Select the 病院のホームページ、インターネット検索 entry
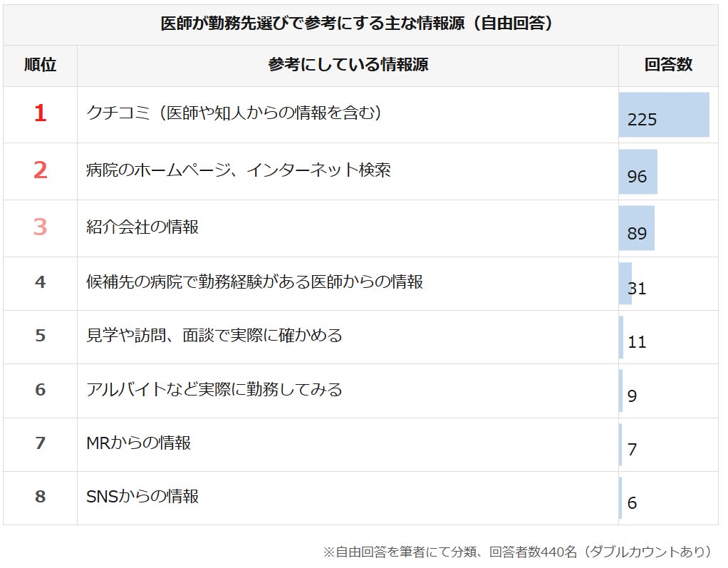The image size is (728, 568). [x=238, y=170]
